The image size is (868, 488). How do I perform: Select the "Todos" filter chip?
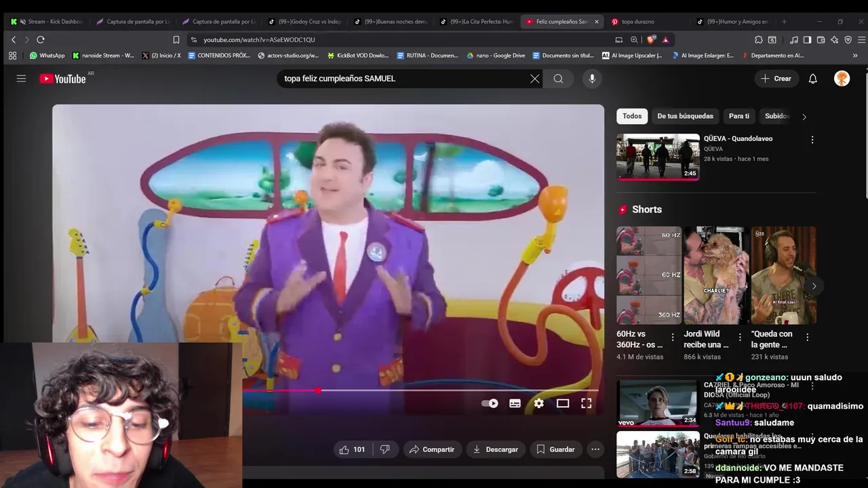click(x=632, y=116)
